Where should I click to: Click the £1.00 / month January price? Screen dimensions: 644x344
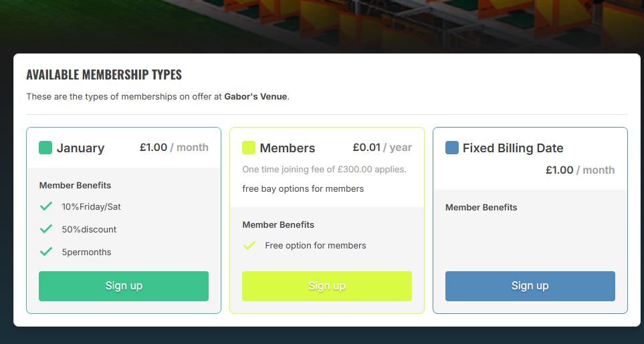coord(174,148)
